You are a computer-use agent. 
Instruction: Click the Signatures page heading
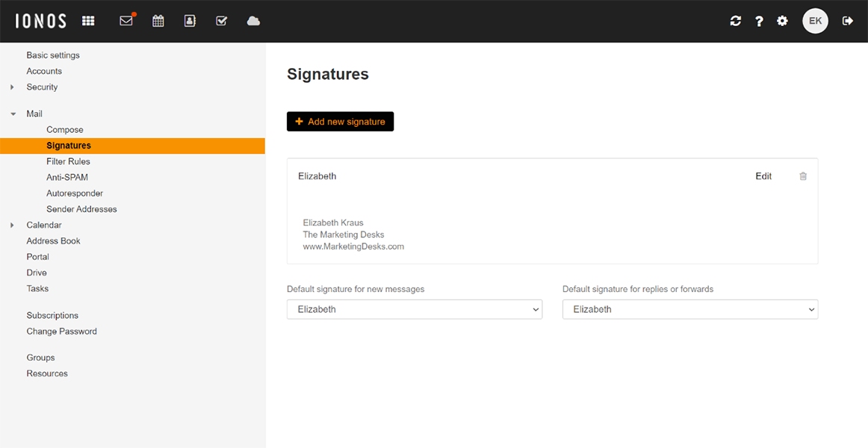(x=328, y=75)
